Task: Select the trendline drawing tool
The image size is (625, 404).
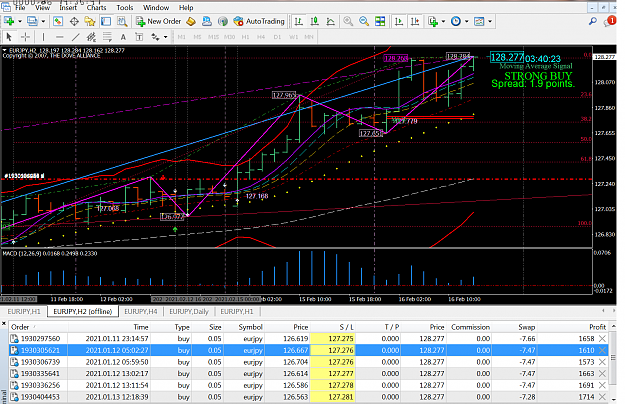Action: 75,37
